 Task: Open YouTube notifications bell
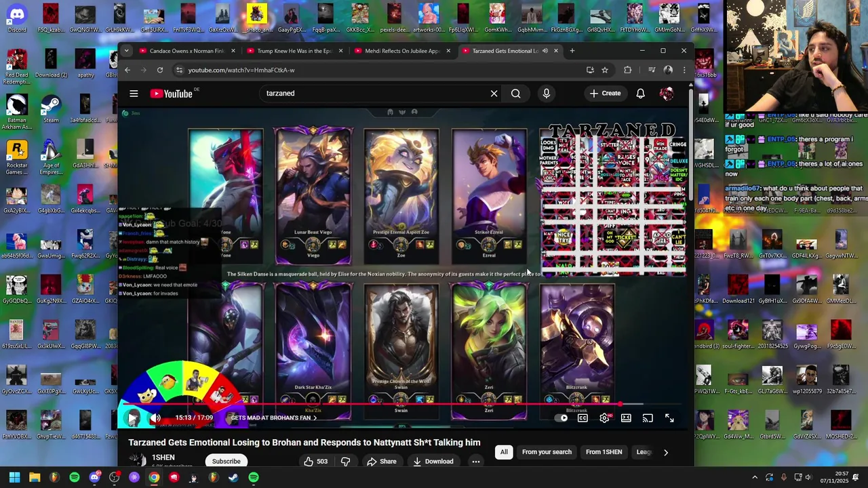click(640, 94)
